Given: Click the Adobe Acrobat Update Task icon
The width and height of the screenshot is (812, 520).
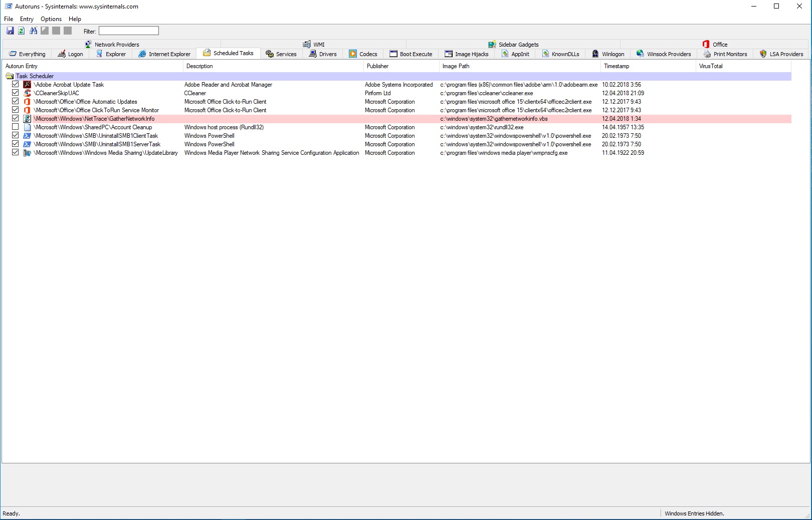Looking at the screenshot, I should tap(27, 85).
